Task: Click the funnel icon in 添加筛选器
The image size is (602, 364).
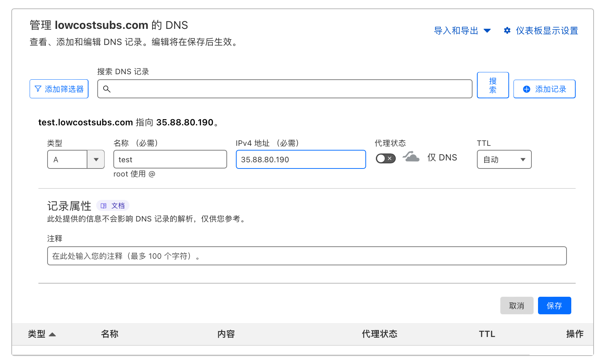Action: [38, 89]
